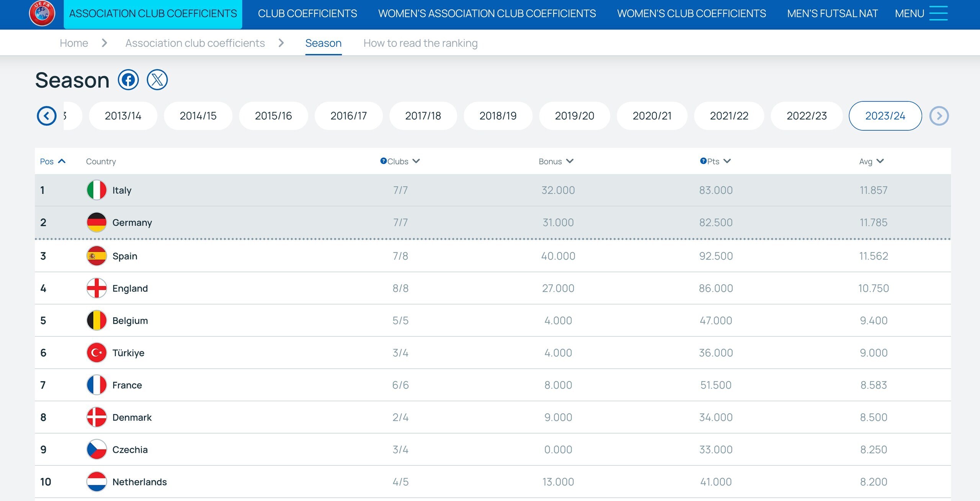Select season 2013/14
The width and height of the screenshot is (980, 501).
pyautogui.click(x=123, y=116)
